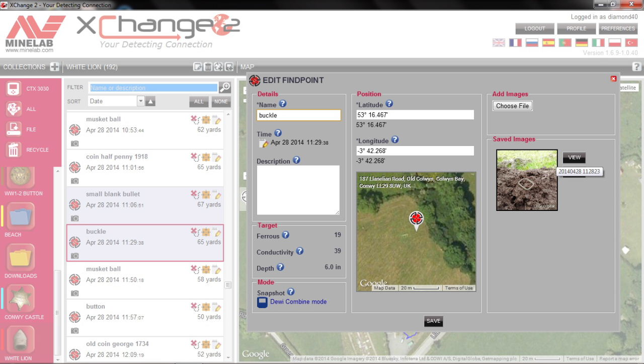Edit the buckle item via pencil icon

pyautogui.click(x=217, y=232)
